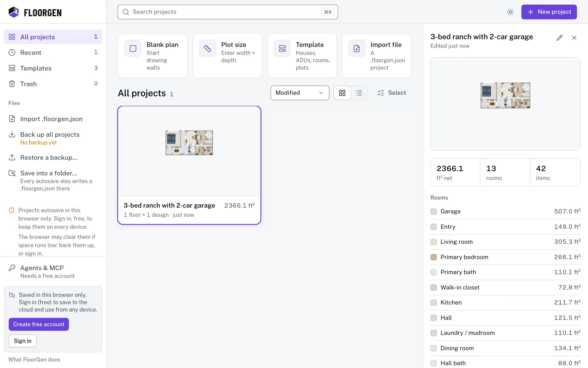Click the Sign in button
The image size is (588, 368).
(x=23, y=341)
